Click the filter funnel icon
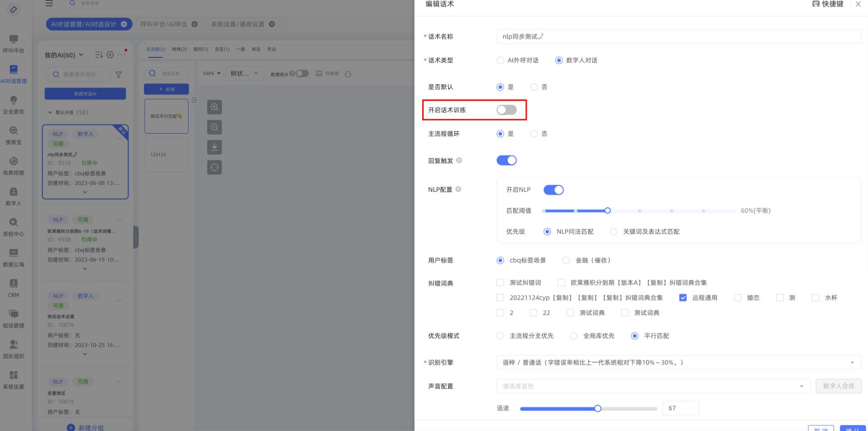The width and height of the screenshot is (868, 431). pos(119,75)
